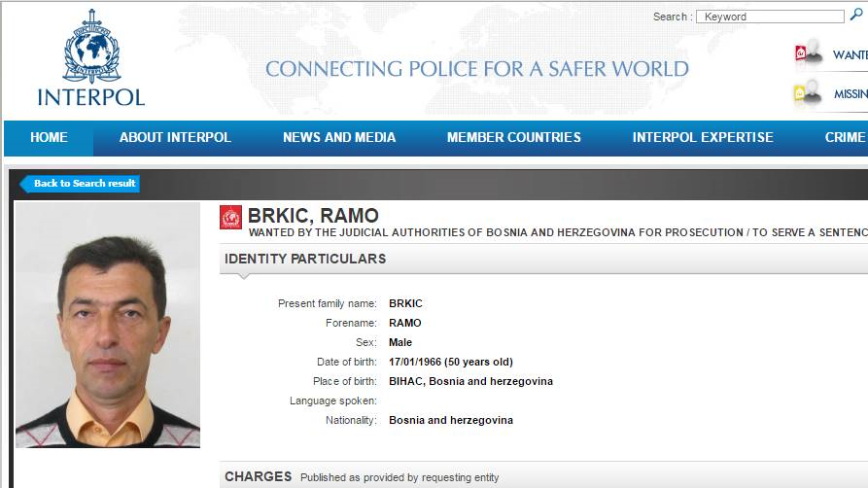The width and height of the screenshot is (868, 488).
Task: Click the INTERPOL wordmark text under logo
Action: pos(90,97)
